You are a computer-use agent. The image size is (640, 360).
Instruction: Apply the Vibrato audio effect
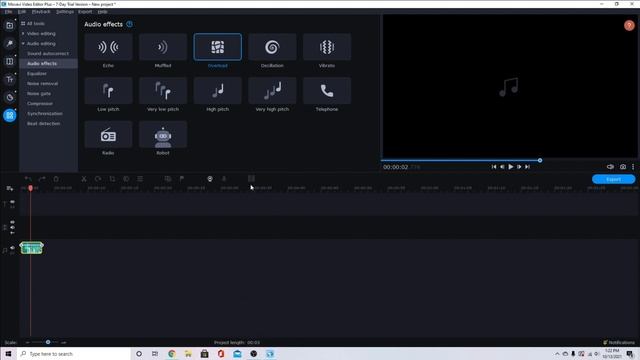pyautogui.click(x=327, y=47)
